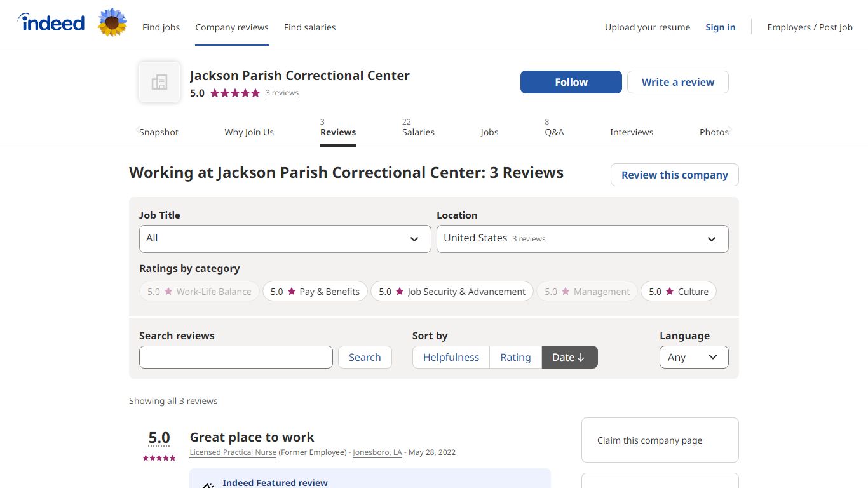Screen dimensions: 868x488
Task: Open Find salaries in top navigation
Action: pos(309,27)
